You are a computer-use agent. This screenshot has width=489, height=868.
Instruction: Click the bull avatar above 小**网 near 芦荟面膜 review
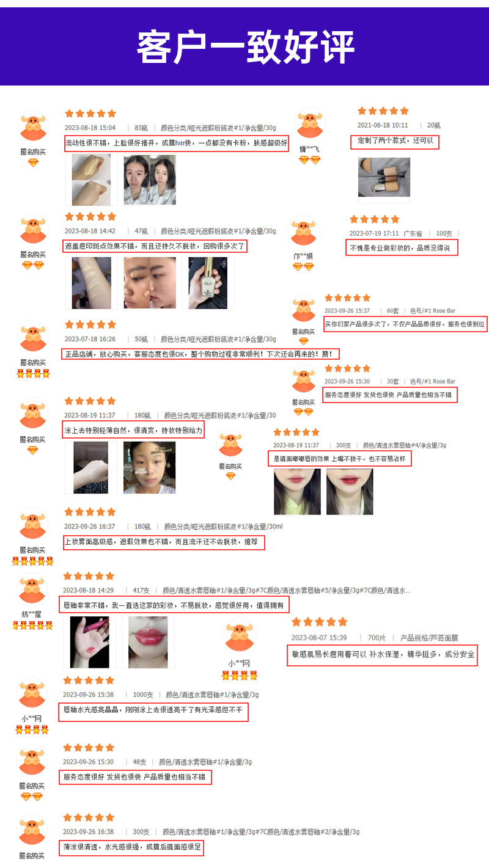(240, 636)
